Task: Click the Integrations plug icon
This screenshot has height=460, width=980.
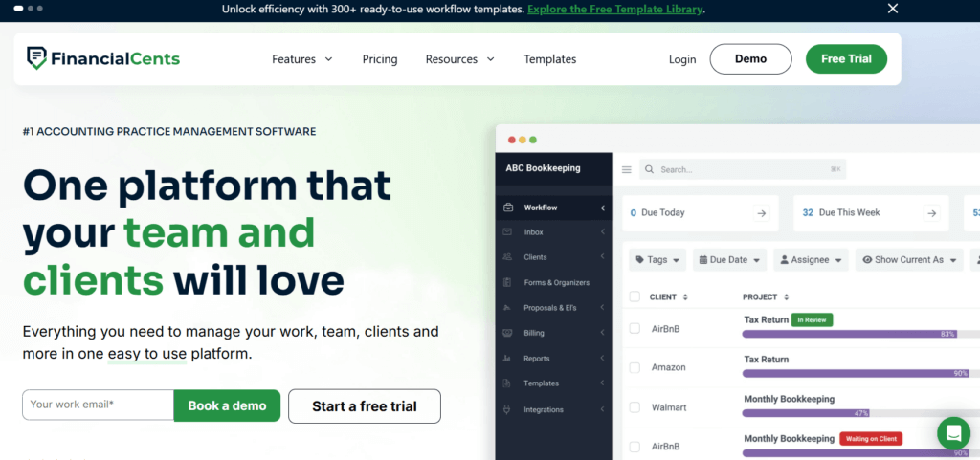Action: coord(507,409)
